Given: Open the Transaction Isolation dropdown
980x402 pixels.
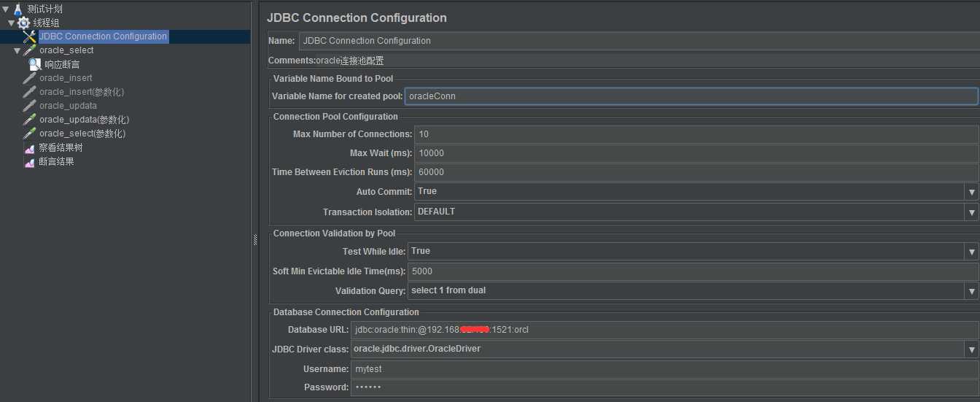Looking at the screenshot, I should click(971, 212).
